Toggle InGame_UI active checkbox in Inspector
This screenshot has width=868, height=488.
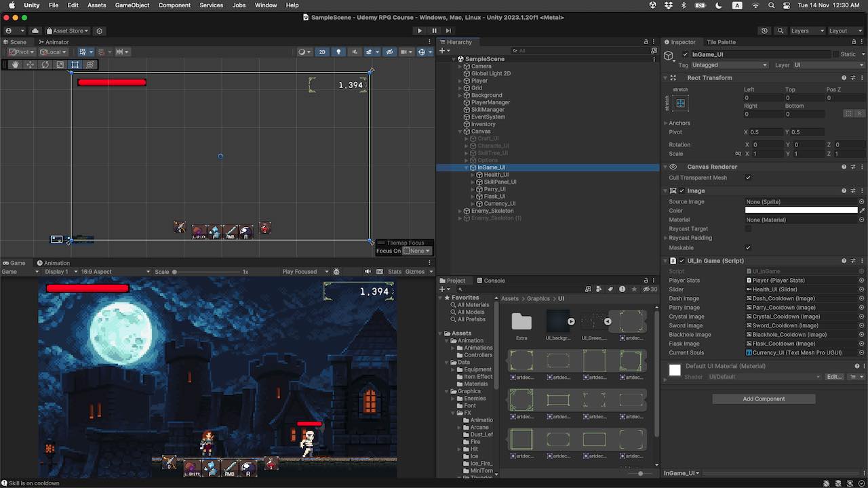(685, 54)
